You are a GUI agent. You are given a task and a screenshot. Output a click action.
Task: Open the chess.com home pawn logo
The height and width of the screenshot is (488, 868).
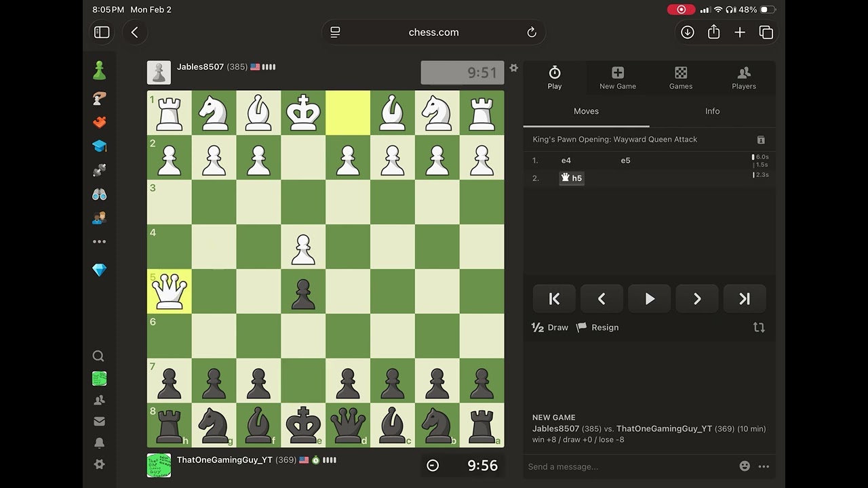click(x=99, y=70)
